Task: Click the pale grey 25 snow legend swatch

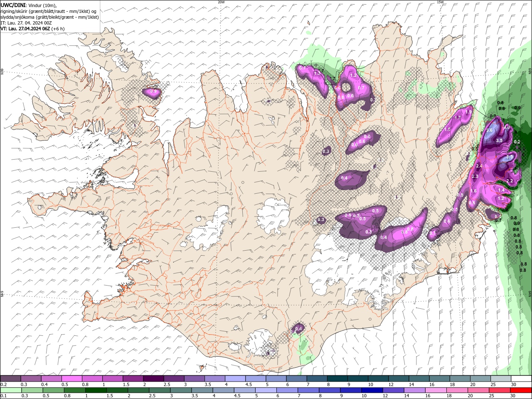Action: point(500,379)
